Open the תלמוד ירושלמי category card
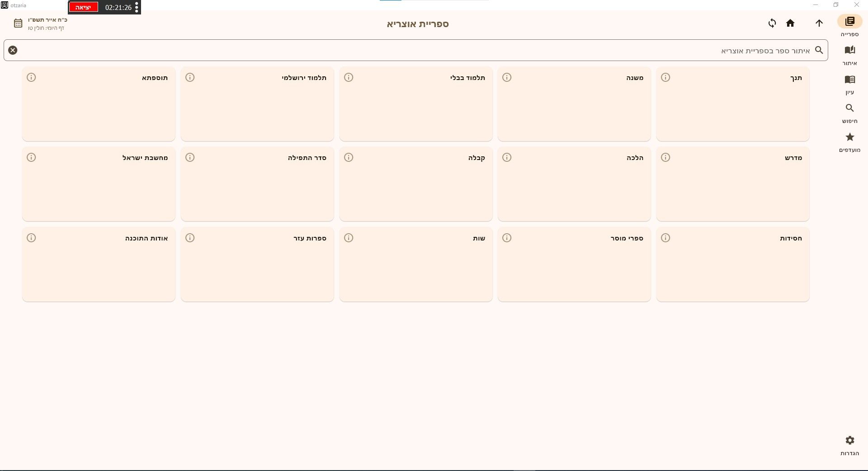Screen dimensions: 868x471 pos(257,104)
